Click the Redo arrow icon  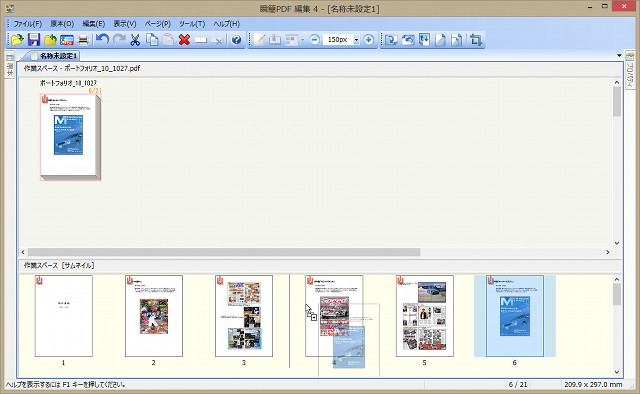(119, 40)
